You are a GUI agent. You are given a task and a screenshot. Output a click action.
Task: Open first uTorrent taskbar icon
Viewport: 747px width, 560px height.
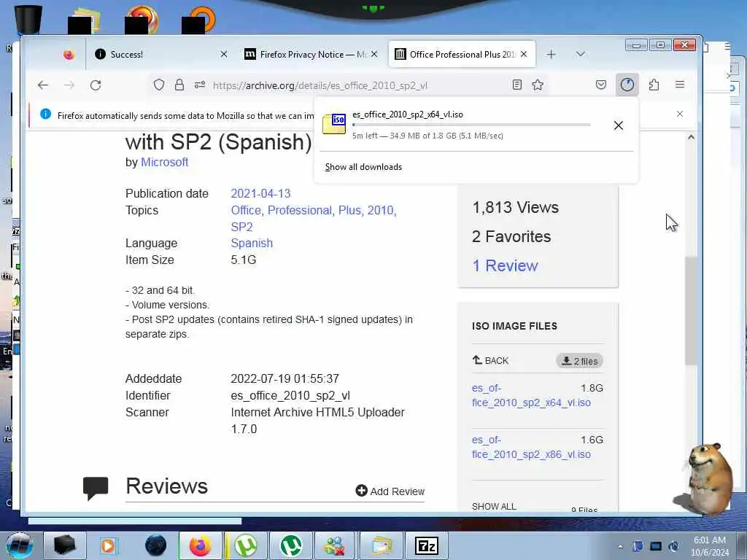[246, 545]
